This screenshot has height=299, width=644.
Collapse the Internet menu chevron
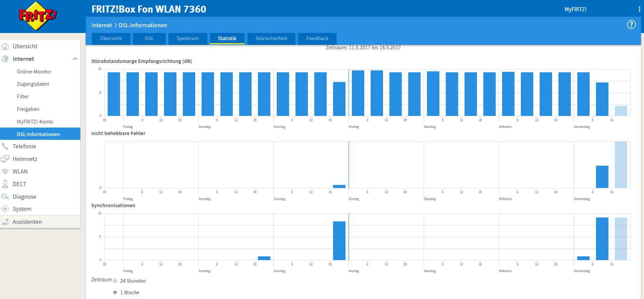(x=75, y=59)
